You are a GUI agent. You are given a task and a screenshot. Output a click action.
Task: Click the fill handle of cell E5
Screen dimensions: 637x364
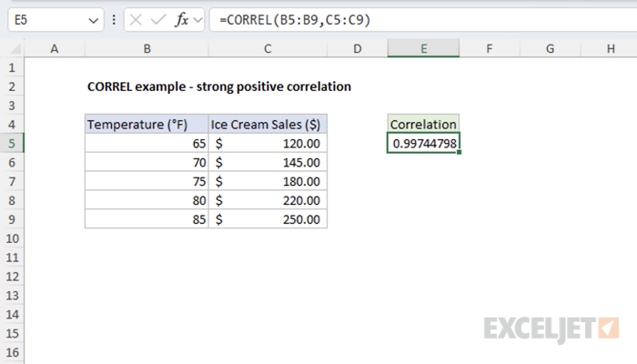pyautogui.click(x=459, y=152)
